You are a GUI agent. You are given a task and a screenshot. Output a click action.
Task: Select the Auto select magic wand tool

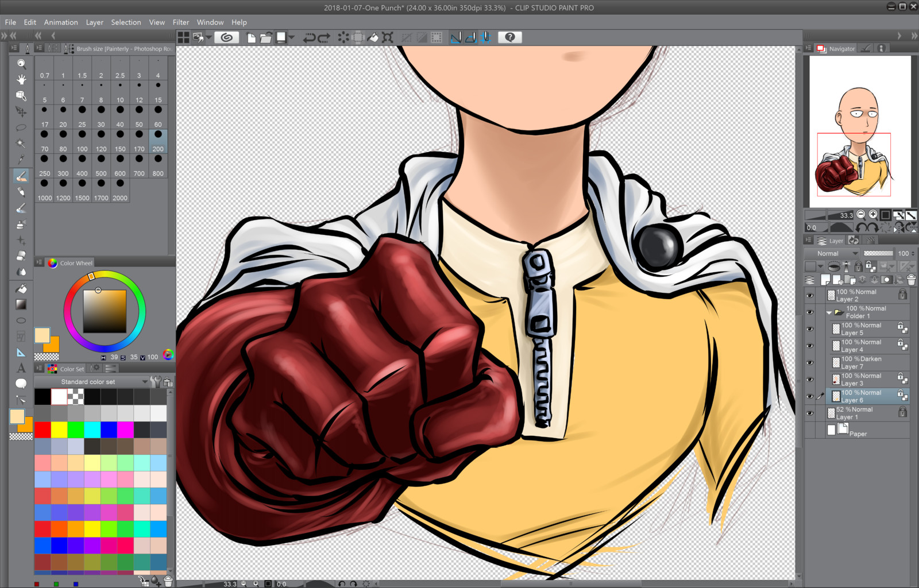coord(21,144)
